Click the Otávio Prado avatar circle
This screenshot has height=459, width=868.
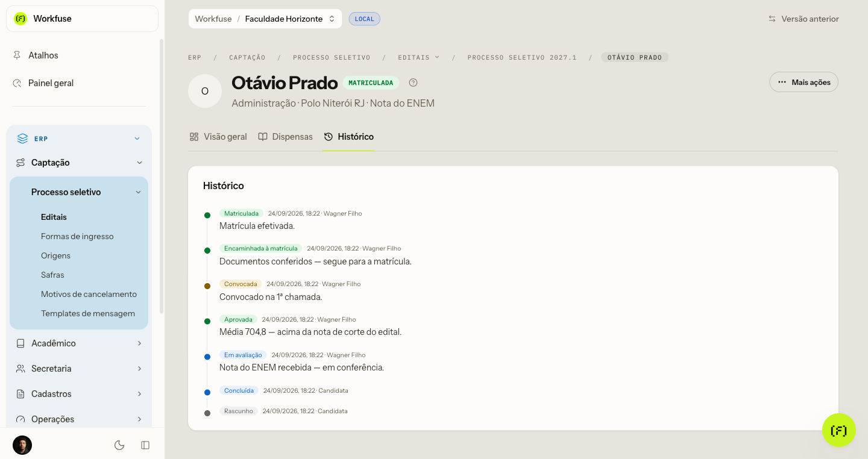tap(205, 91)
